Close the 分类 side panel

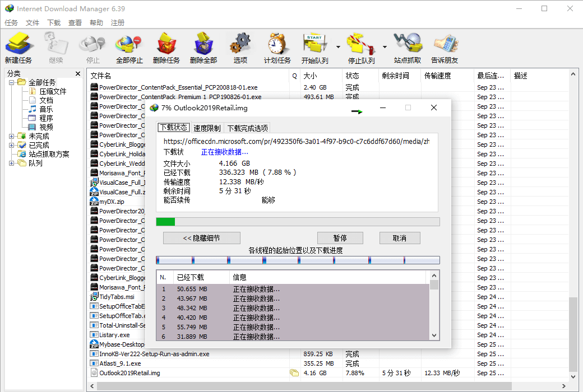tap(78, 73)
